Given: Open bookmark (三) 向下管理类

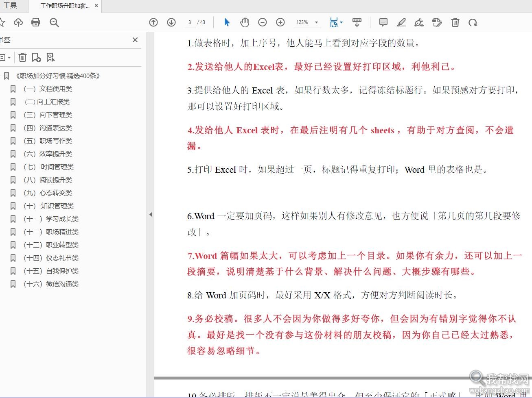Looking at the screenshot, I should click(x=48, y=115).
